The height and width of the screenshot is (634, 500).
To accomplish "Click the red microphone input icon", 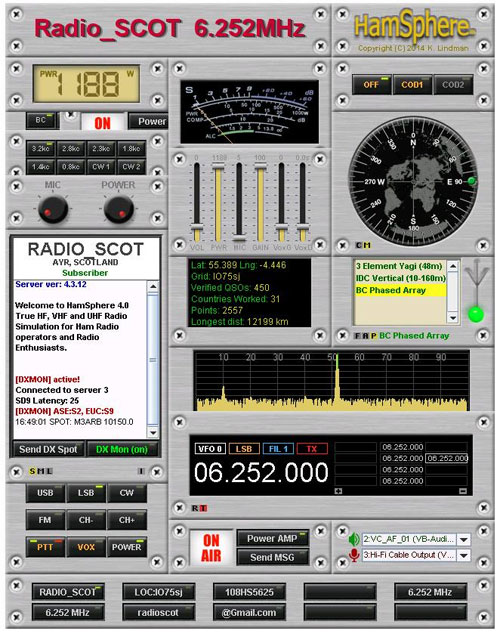I will tap(354, 555).
